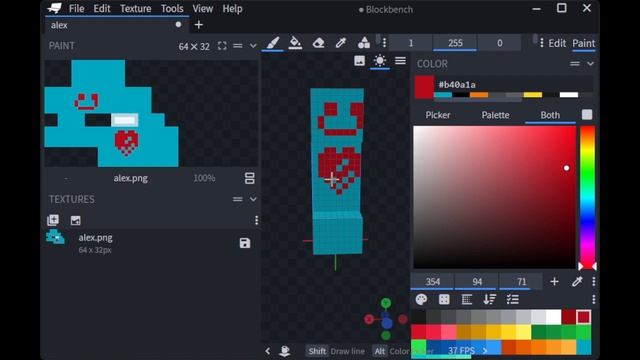The width and height of the screenshot is (640, 360).
Task: Pick screen color with eyedropper icon
Action: tap(577, 281)
